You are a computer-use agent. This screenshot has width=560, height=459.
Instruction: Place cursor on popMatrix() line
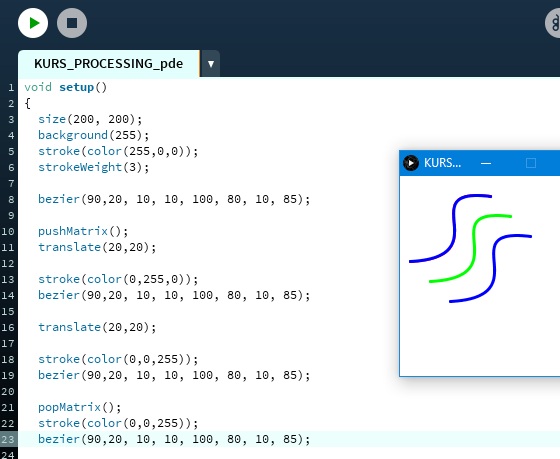point(80,407)
